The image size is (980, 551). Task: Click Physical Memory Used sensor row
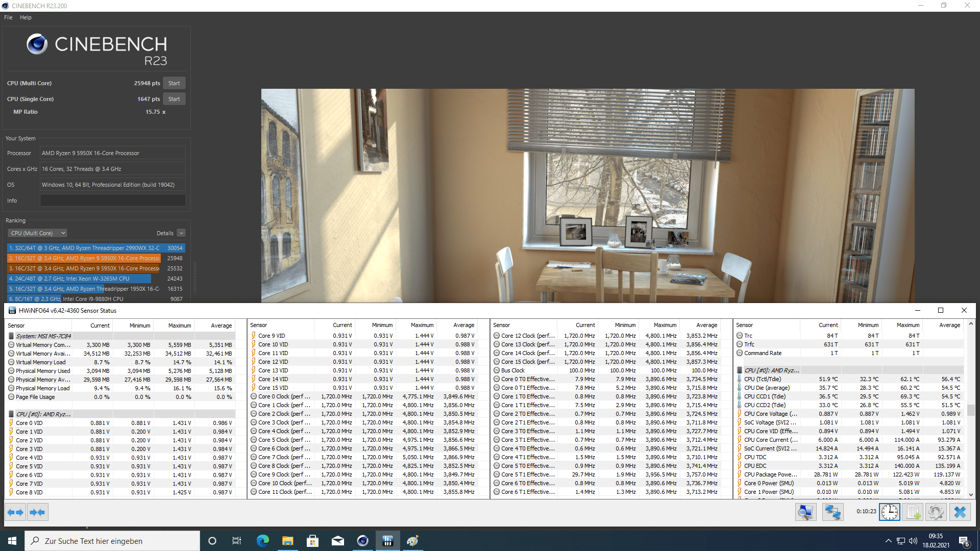click(121, 371)
